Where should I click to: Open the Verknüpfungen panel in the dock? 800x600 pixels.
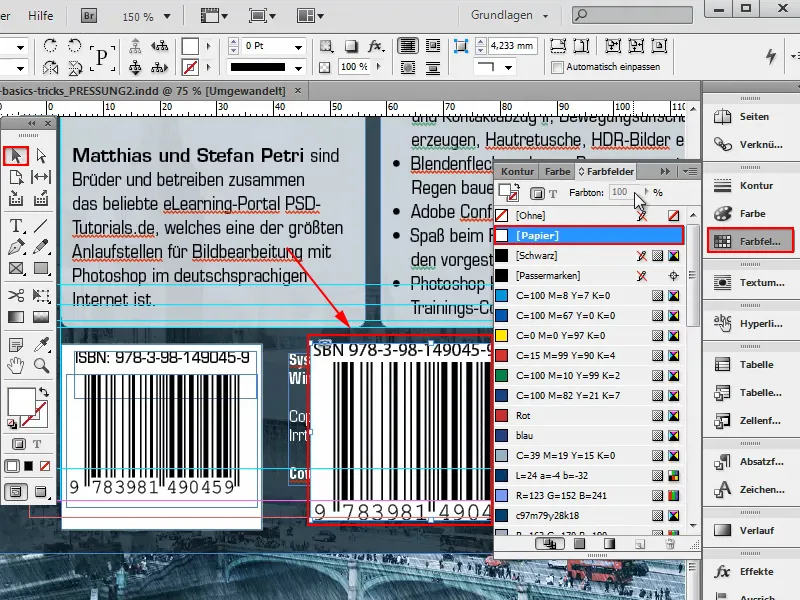tap(749, 144)
